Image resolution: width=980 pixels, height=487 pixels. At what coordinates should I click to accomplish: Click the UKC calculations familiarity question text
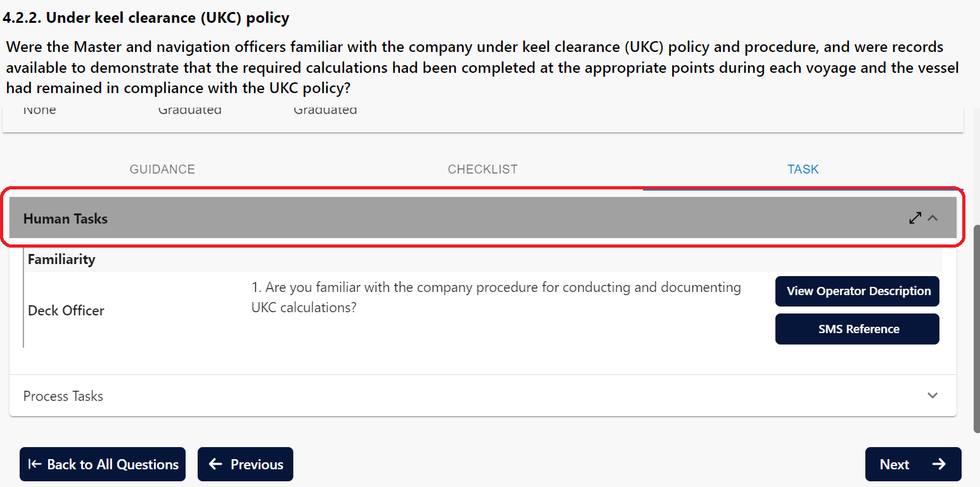[x=495, y=297]
